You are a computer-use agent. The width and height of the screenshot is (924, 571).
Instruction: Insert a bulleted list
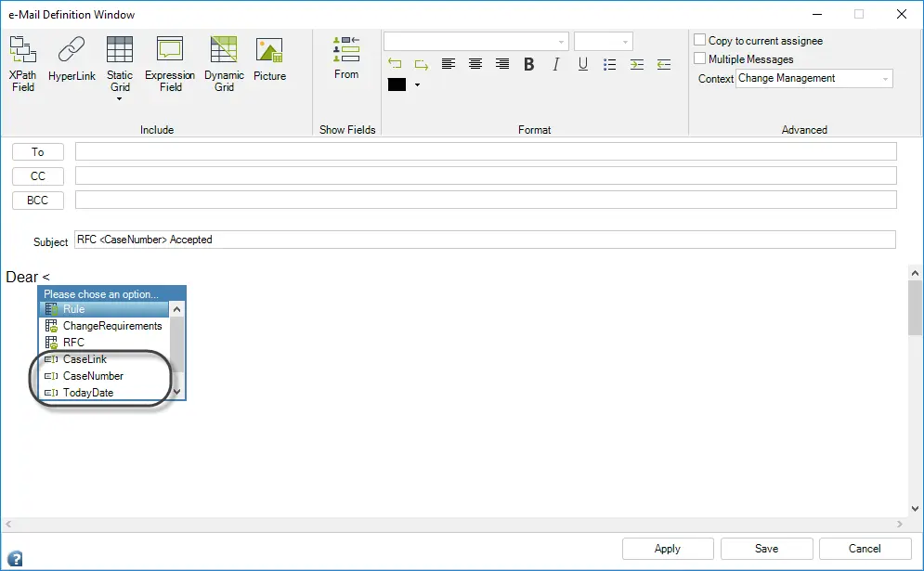tap(610, 64)
